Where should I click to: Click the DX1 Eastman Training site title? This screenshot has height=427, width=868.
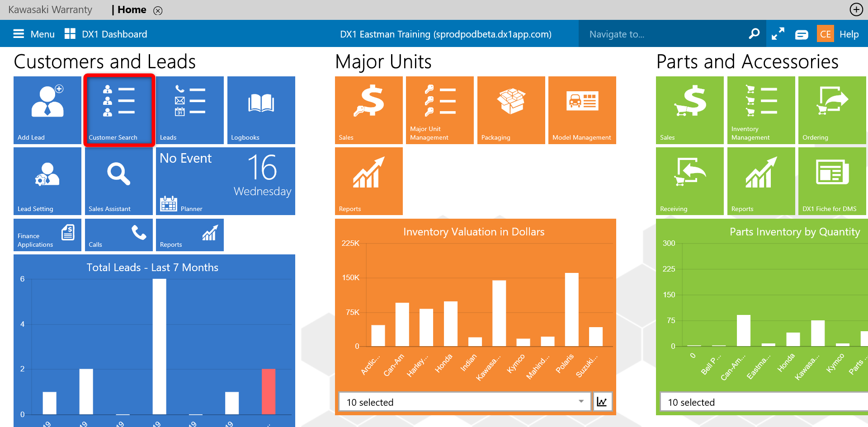(446, 34)
